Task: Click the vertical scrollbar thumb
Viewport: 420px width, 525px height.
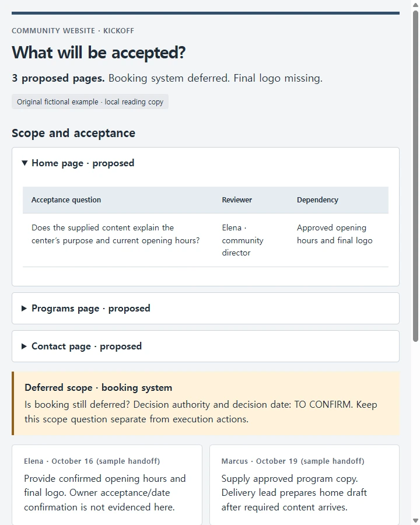Action: [x=416, y=176]
